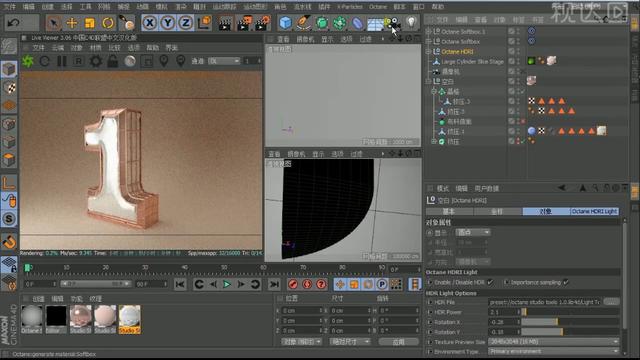Adjust the HDR Power slider
This screenshot has width=640, height=360.
click(570, 312)
